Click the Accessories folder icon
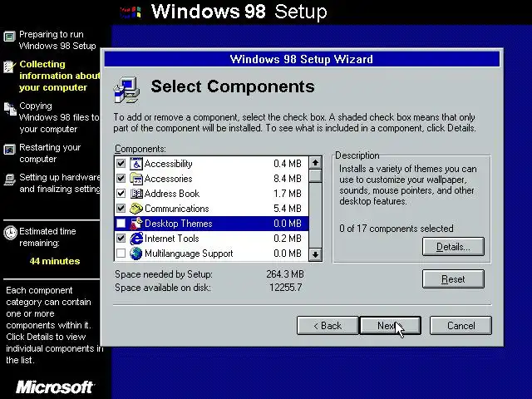Screen dimensions: 532x399 pyautogui.click(x=136, y=179)
